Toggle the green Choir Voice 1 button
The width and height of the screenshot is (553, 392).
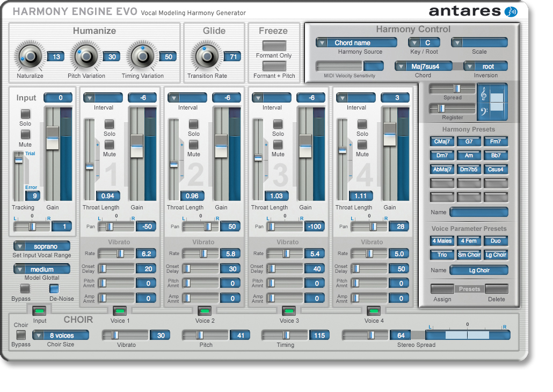pos(120,311)
